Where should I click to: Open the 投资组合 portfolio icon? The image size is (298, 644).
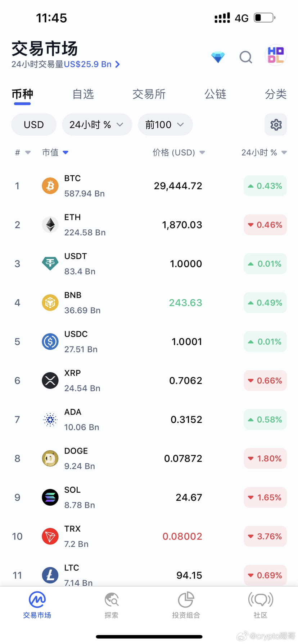(x=186, y=600)
